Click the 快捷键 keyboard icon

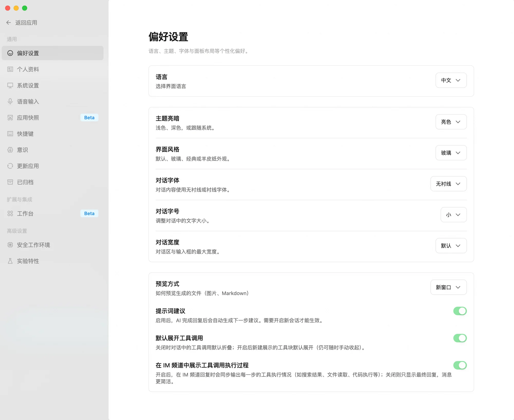10,134
